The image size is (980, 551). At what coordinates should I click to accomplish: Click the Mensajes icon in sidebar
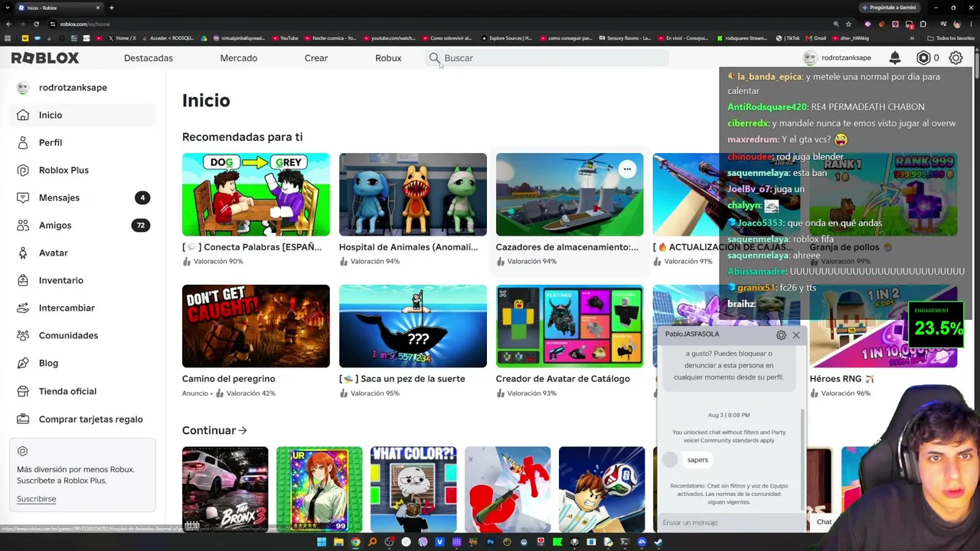(x=23, y=197)
